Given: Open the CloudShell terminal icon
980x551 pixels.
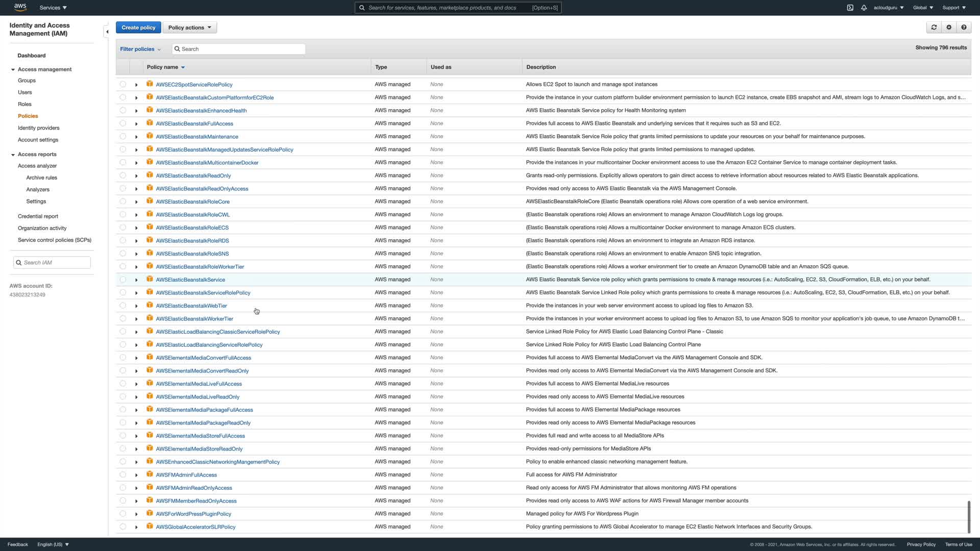Looking at the screenshot, I should point(850,8).
